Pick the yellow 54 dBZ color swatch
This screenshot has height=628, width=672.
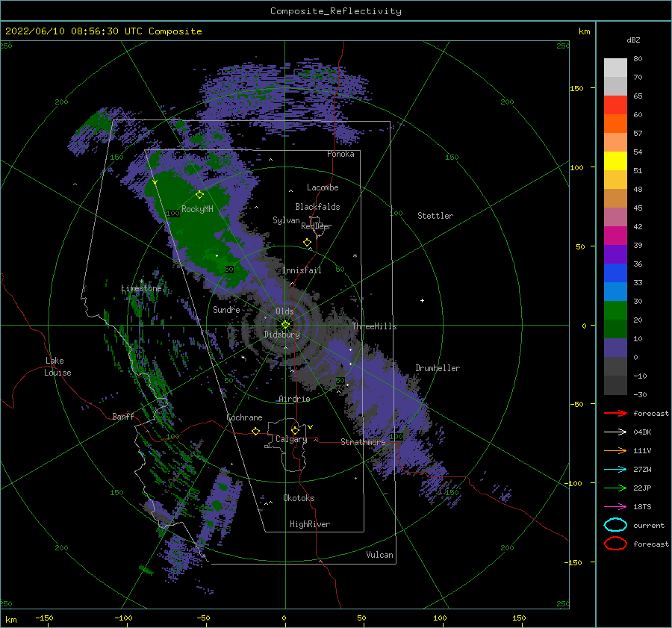pos(615,161)
